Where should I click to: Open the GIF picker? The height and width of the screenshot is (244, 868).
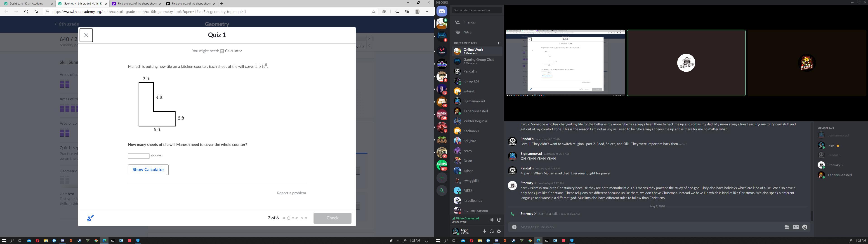click(796, 227)
